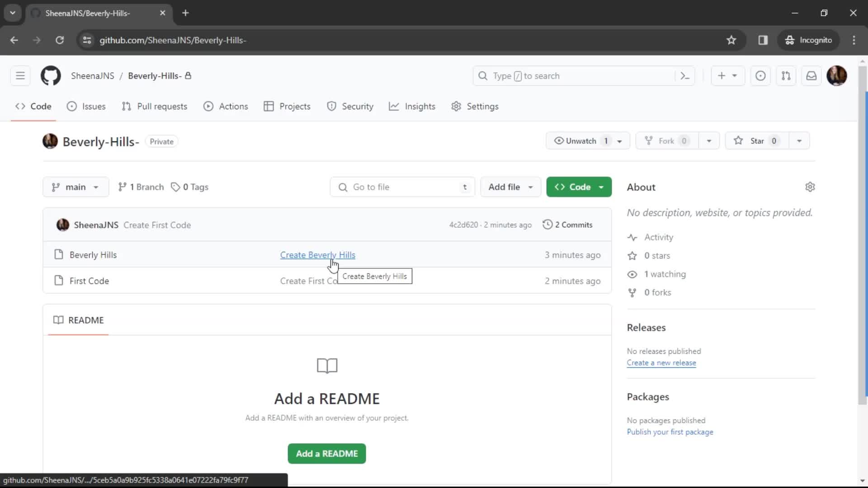
Task: Expand the Star dropdown arrow
Action: point(799,141)
